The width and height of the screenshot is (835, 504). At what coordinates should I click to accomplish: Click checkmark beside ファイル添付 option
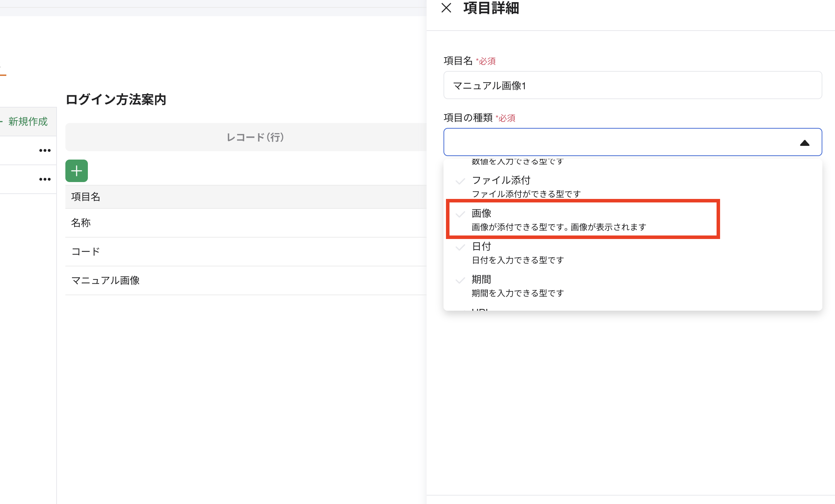pos(460,181)
